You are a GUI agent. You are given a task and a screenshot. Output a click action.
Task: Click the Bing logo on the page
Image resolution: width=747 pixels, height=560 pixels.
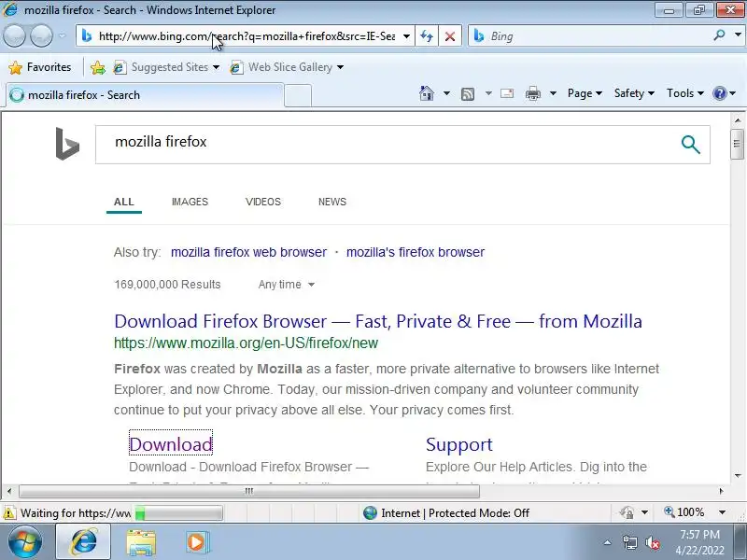(67, 144)
